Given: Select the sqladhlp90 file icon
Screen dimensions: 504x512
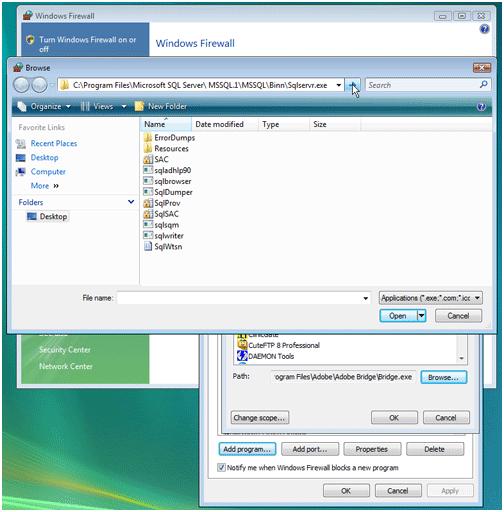Looking at the screenshot, I should tap(148, 170).
